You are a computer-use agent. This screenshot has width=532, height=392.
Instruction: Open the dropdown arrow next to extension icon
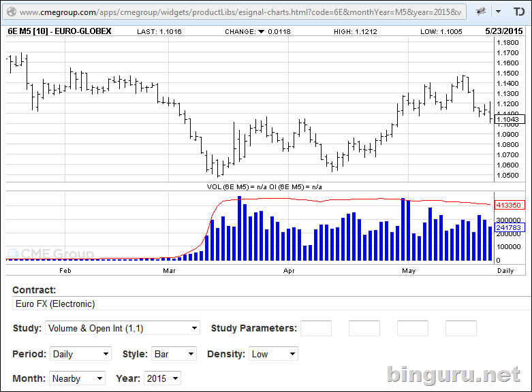tap(498, 12)
